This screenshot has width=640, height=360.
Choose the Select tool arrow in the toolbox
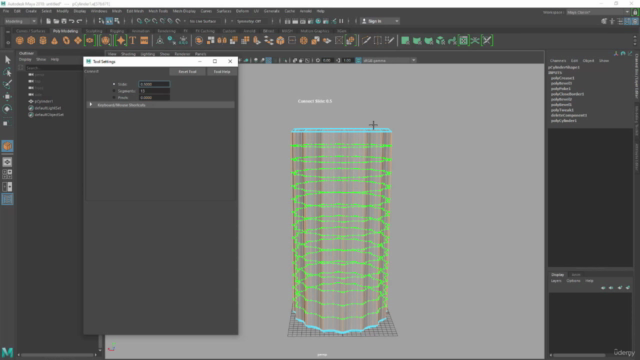point(7,60)
